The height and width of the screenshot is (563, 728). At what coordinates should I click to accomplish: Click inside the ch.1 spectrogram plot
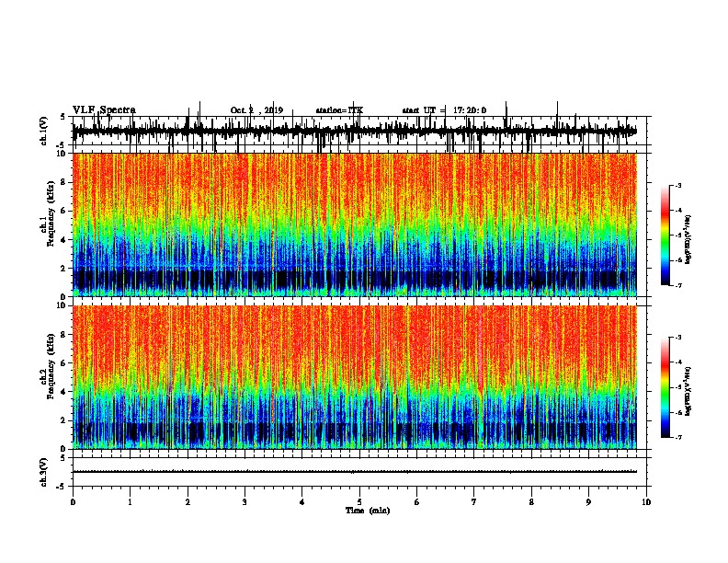(x=354, y=224)
